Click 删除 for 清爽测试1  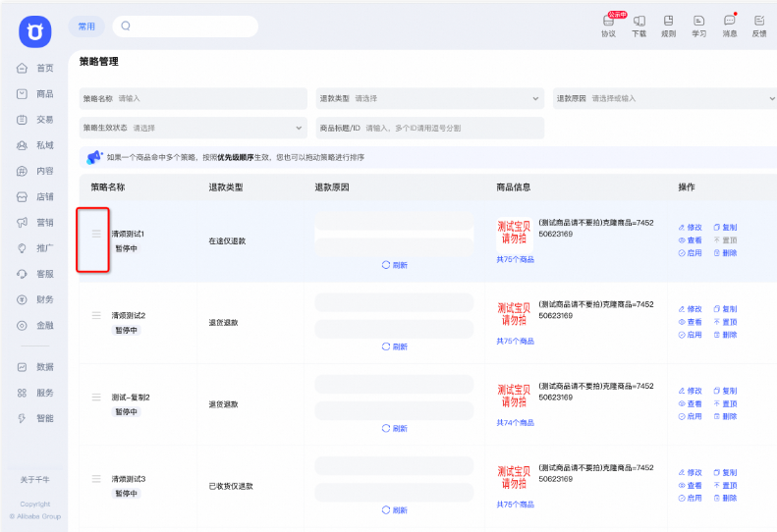[726, 253]
